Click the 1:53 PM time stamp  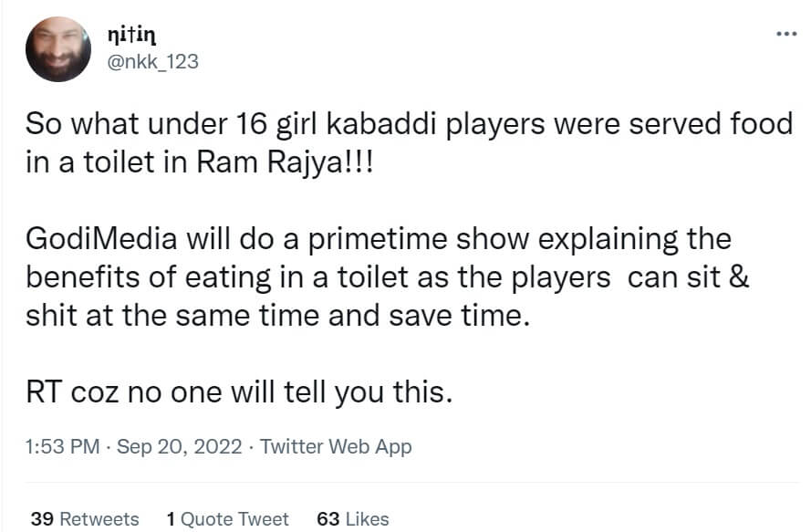click(x=59, y=446)
